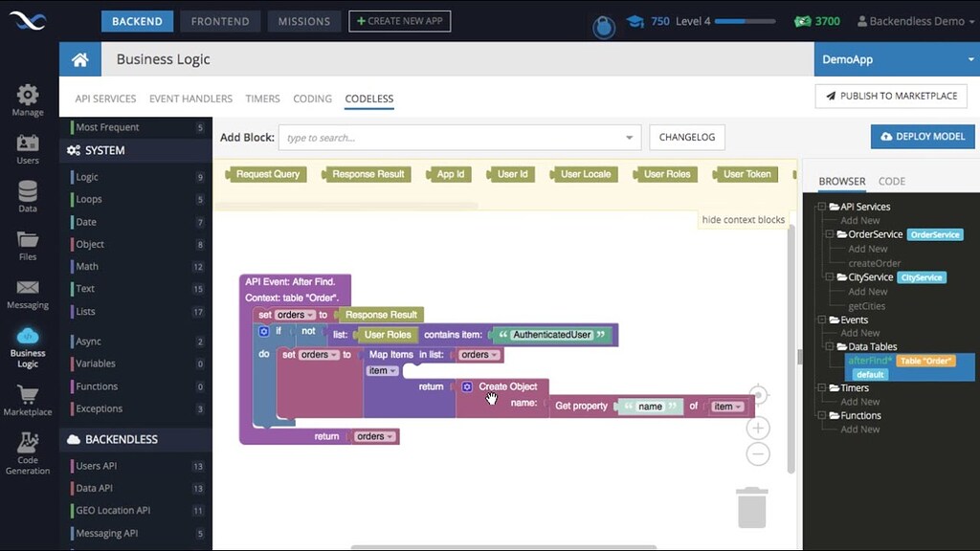Switch to the CODE panel tab
This screenshot has width=980, height=551.
point(892,181)
